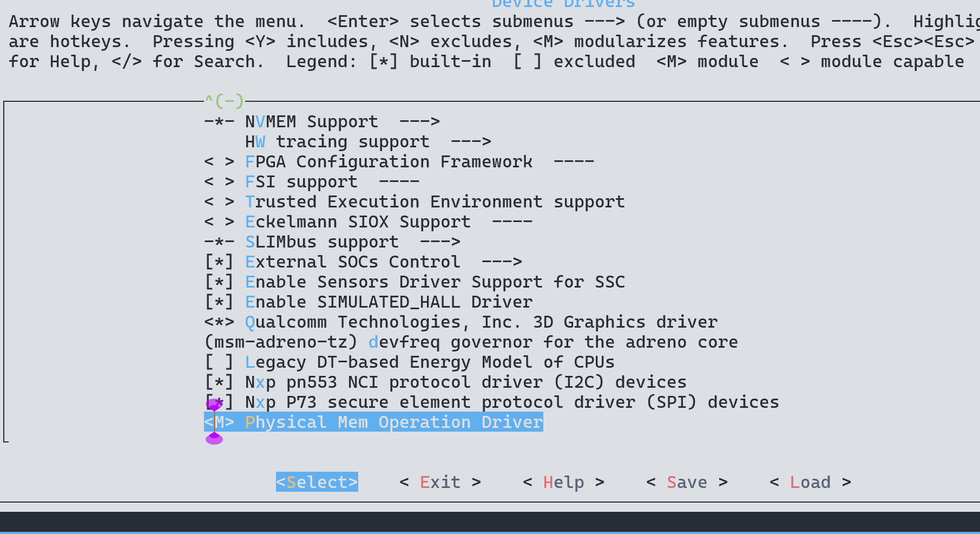Enable Legacy DT-based Energy Model of CPUs
Image resolution: width=980 pixels, height=534 pixels.
[219, 362]
